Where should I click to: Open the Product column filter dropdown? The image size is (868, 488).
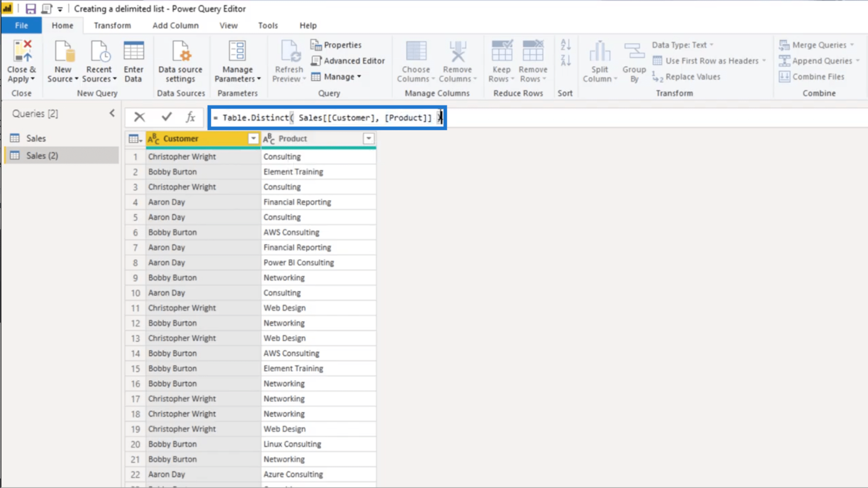click(x=368, y=138)
